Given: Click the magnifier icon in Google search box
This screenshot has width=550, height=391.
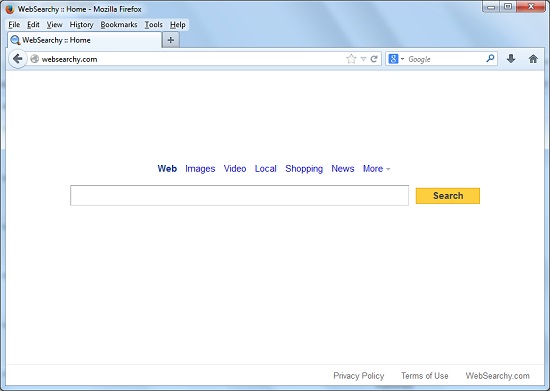Looking at the screenshot, I should click(x=490, y=59).
